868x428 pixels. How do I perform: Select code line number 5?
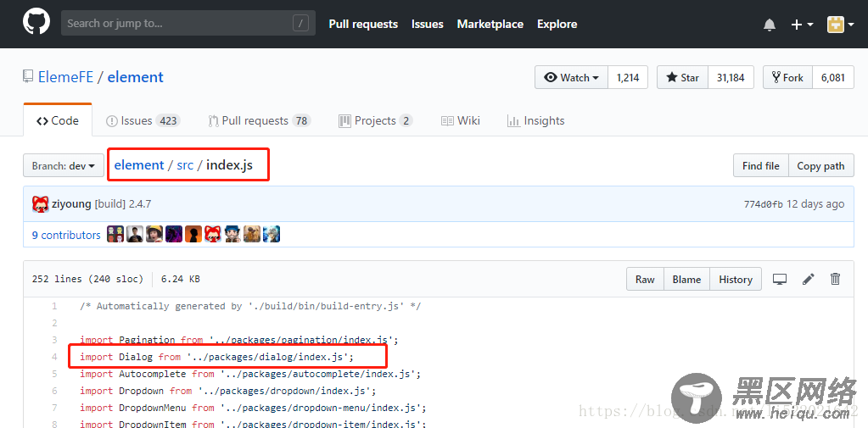coord(54,374)
